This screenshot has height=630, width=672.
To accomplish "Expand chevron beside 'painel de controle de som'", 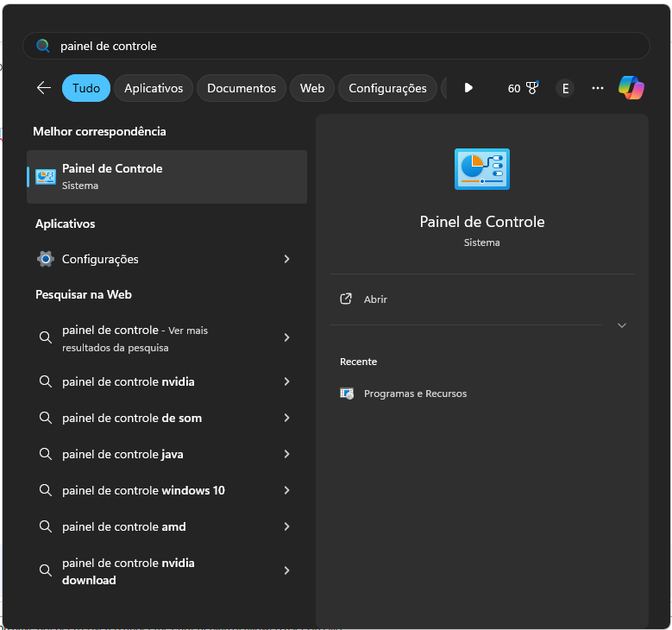I will pos(286,418).
